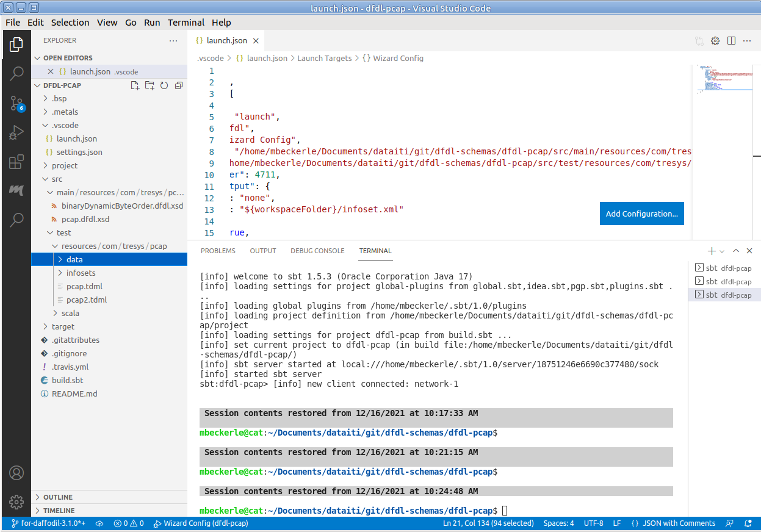The height and width of the screenshot is (532, 761).
Task: Open settings.json in .vscode folder
Action: 109,152
